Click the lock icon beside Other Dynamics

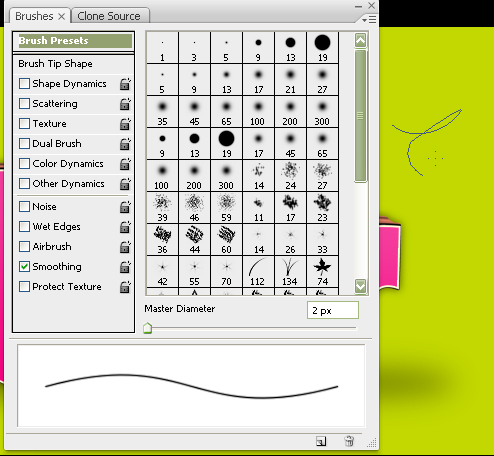[125, 184]
